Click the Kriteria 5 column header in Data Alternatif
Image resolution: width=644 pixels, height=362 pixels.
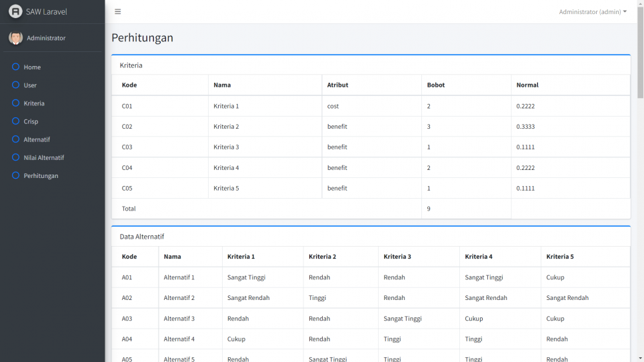tap(560, 257)
